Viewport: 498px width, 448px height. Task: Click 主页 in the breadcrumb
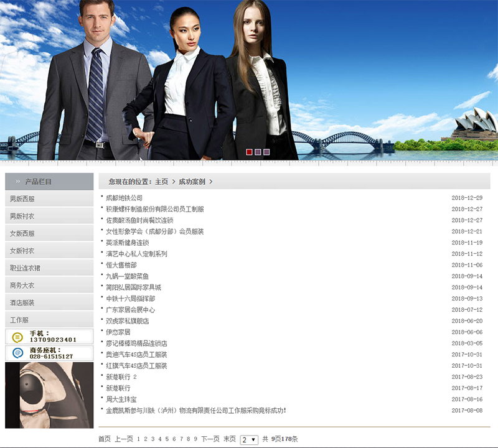[161, 182]
